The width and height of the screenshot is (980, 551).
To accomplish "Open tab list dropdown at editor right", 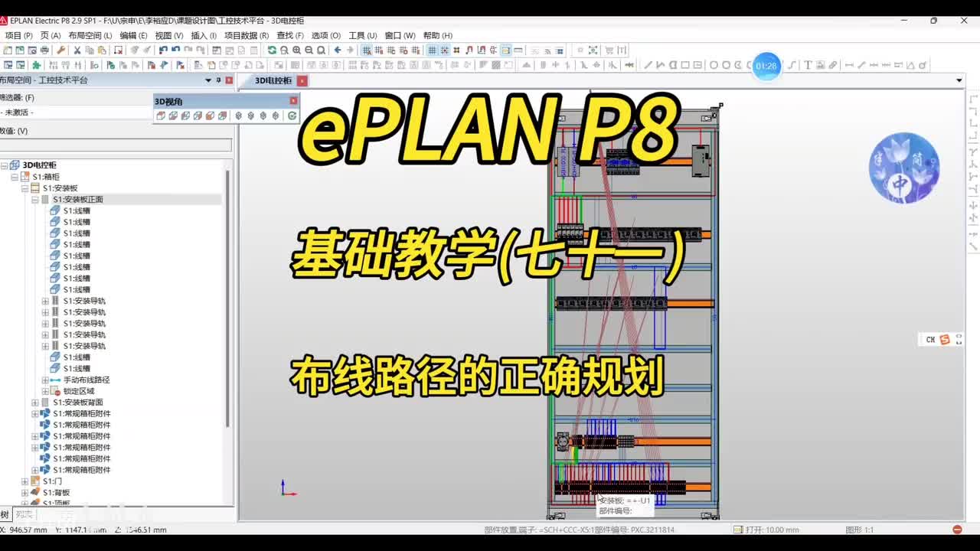I will coord(959,80).
